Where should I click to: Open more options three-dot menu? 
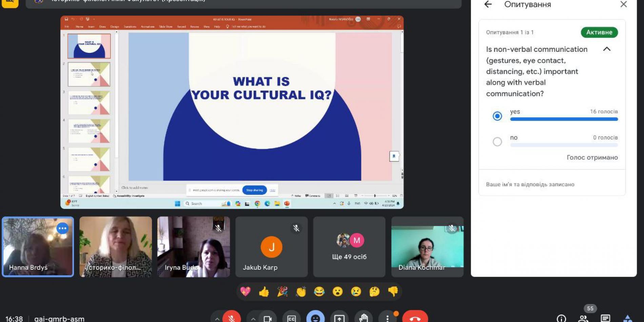click(x=387, y=318)
